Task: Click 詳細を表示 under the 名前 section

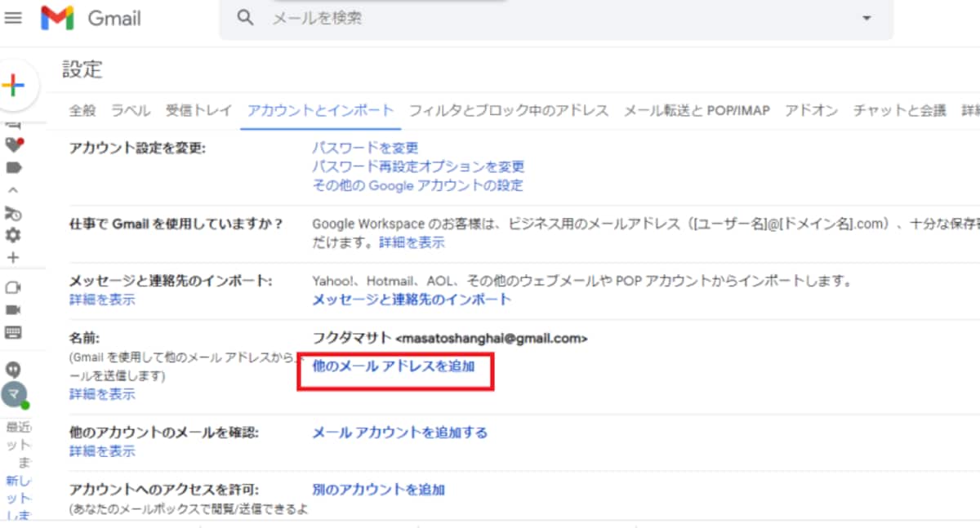Action: pos(102,395)
